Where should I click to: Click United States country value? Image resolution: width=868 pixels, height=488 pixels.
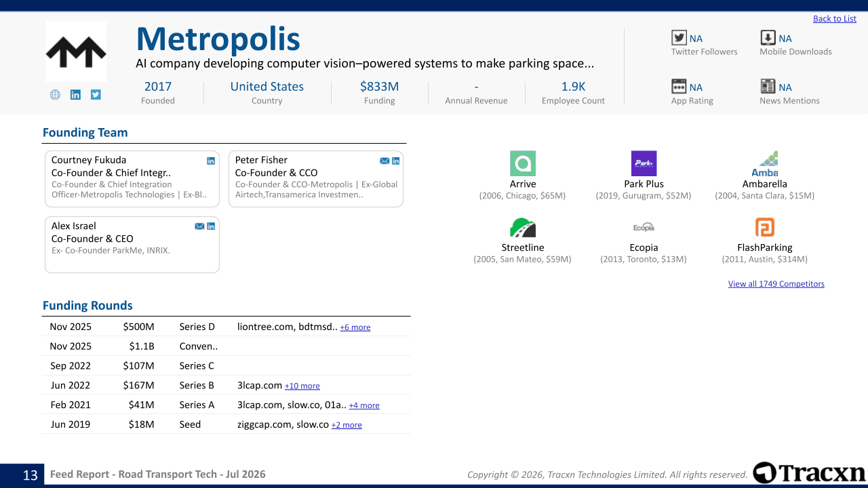(x=267, y=86)
